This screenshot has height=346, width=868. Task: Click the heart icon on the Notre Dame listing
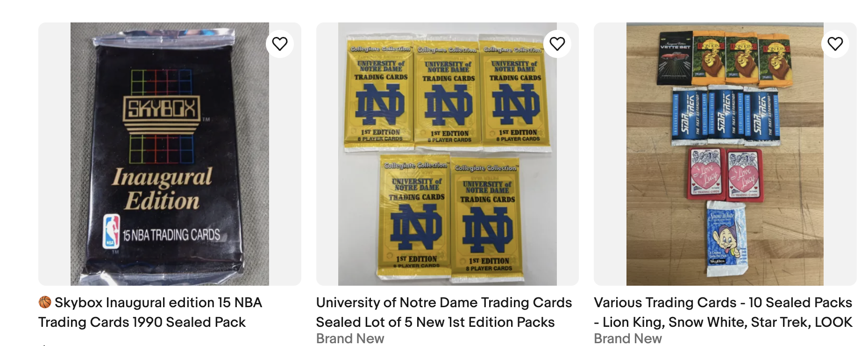point(556,43)
